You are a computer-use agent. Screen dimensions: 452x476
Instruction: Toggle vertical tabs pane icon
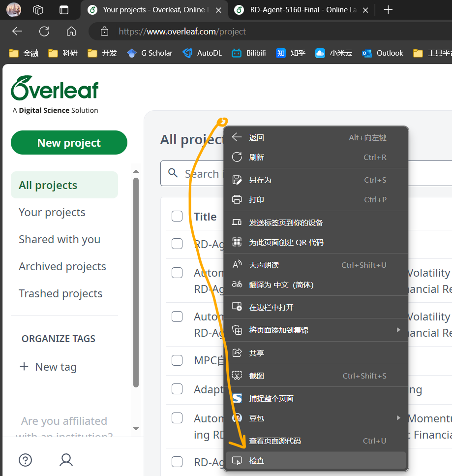click(64, 10)
